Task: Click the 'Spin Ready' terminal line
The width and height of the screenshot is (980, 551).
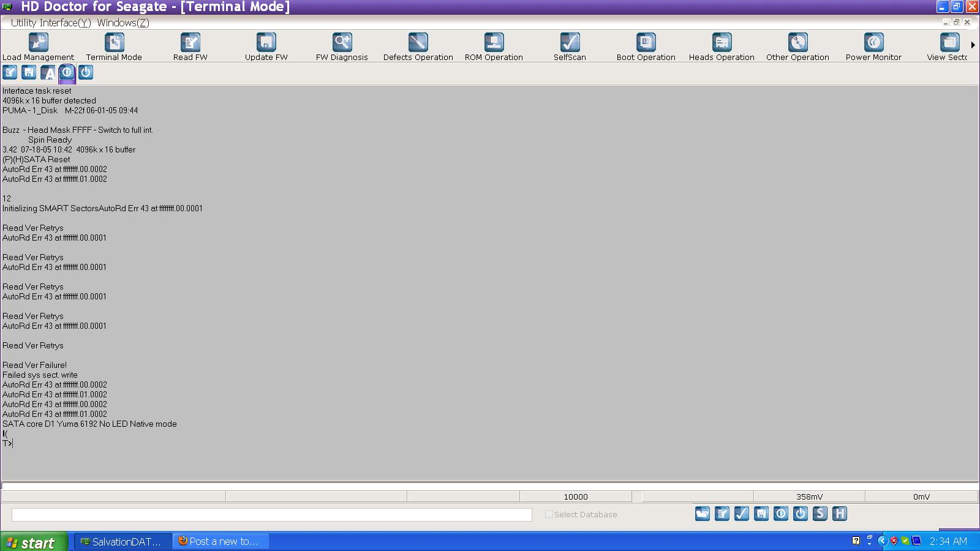Action: (x=50, y=140)
